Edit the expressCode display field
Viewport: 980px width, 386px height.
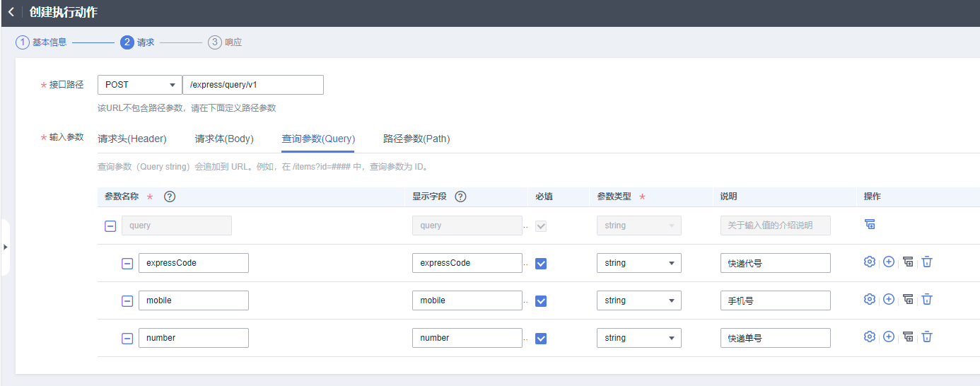click(x=467, y=263)
